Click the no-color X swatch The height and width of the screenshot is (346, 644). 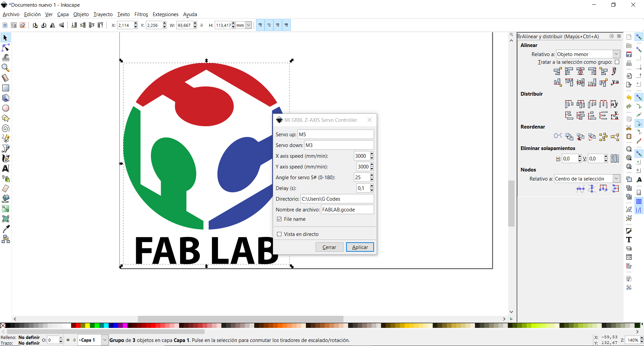point(3,326)
